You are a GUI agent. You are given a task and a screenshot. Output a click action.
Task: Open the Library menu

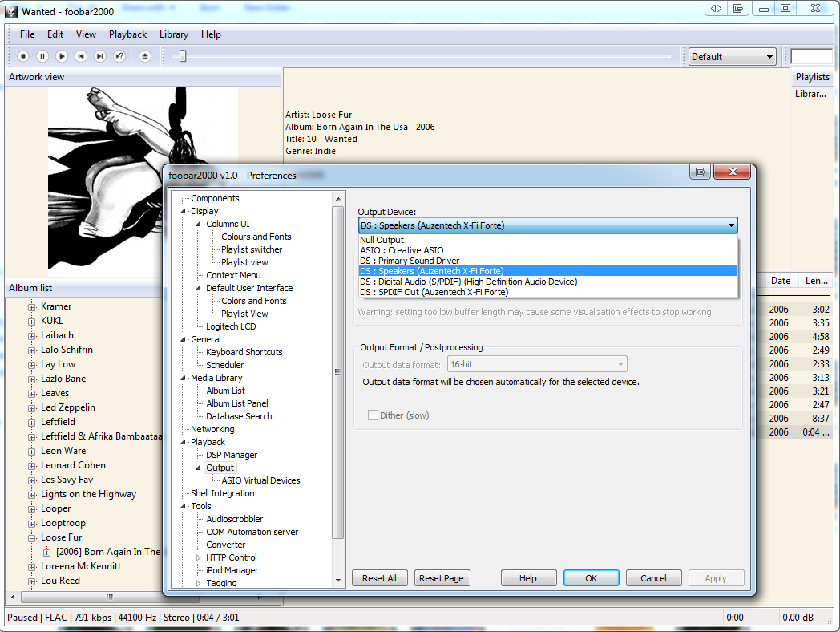pyautogui.click(x=173, y=34)
